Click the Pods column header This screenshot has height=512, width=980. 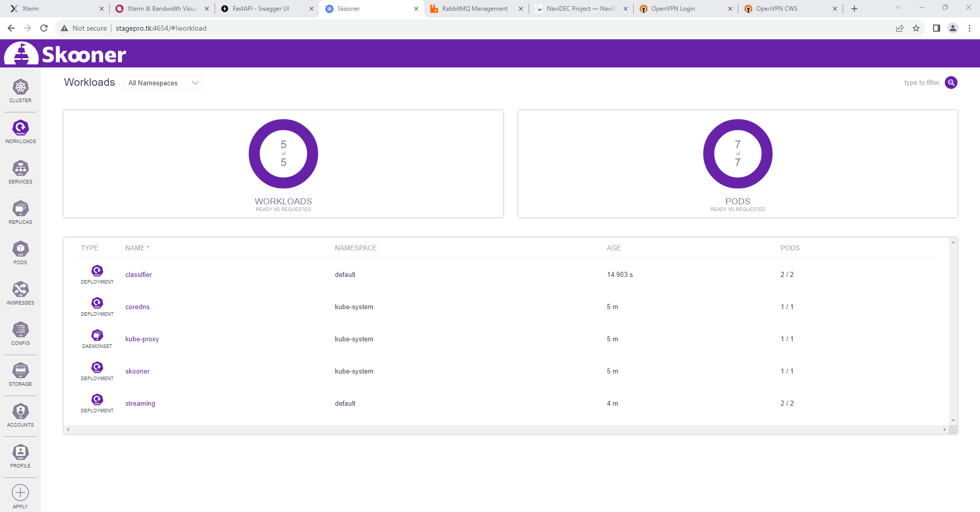click(790, 248)
